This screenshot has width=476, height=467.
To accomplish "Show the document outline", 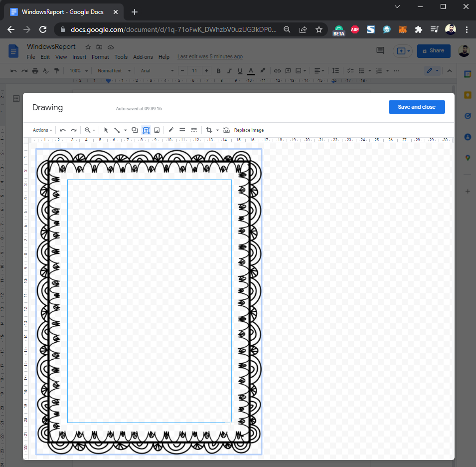I will 16,98.
